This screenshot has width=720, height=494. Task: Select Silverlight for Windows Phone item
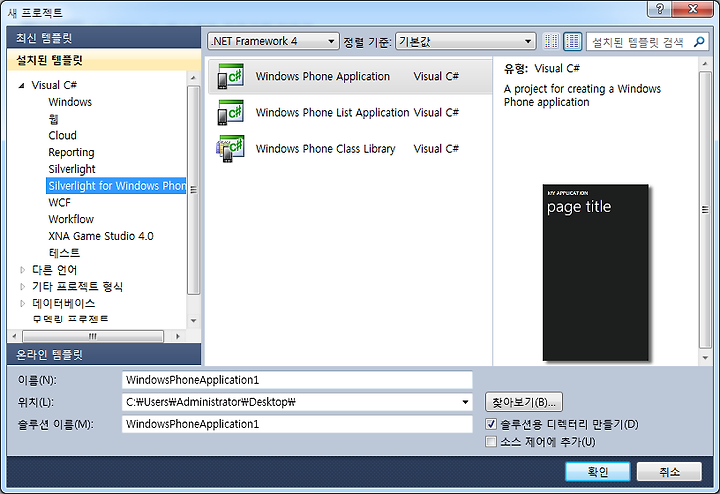tap(117, 185)
